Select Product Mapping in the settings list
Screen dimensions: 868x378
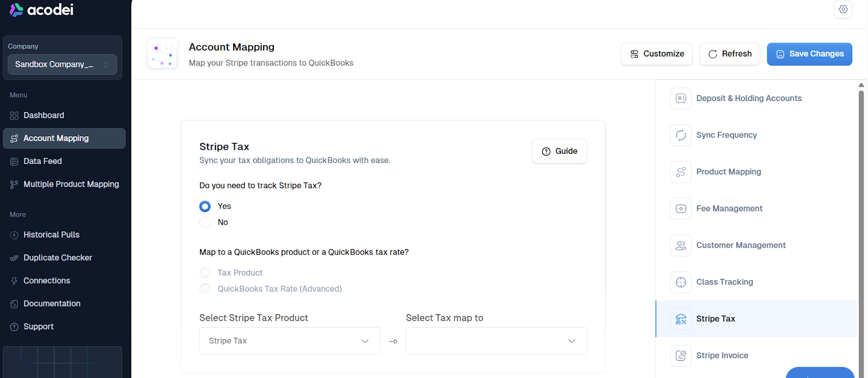(x=729, y=172)
